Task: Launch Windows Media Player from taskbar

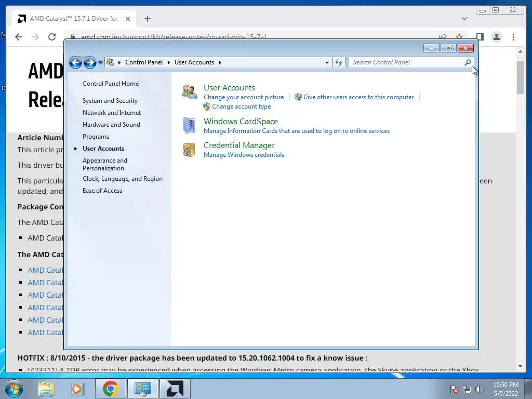Action: [77, 389]
